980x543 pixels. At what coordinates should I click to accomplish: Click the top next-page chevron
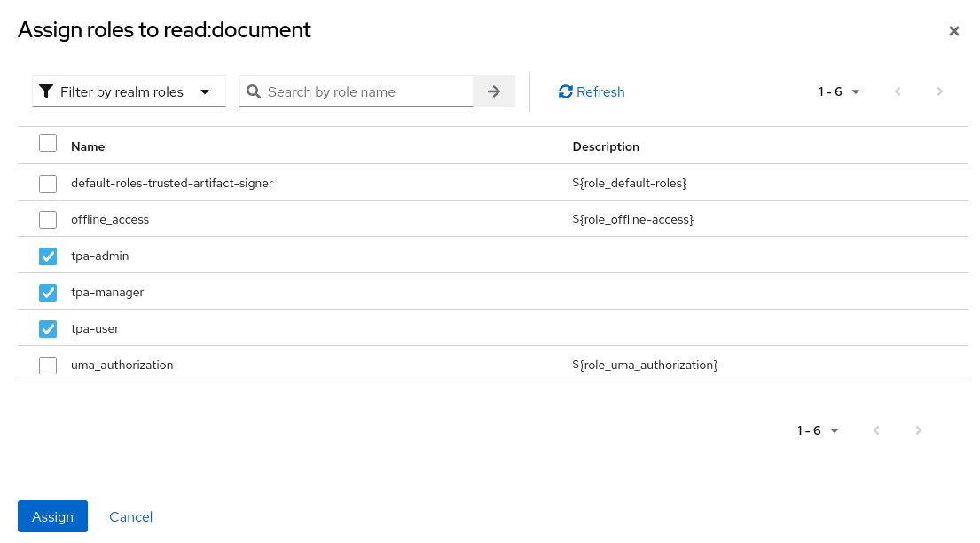coord(940,91)
